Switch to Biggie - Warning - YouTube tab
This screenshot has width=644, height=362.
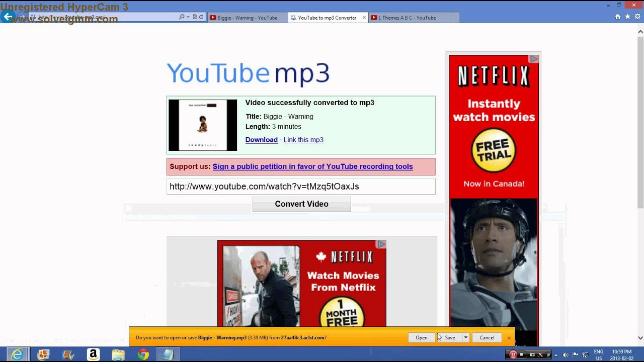point(247,18)
